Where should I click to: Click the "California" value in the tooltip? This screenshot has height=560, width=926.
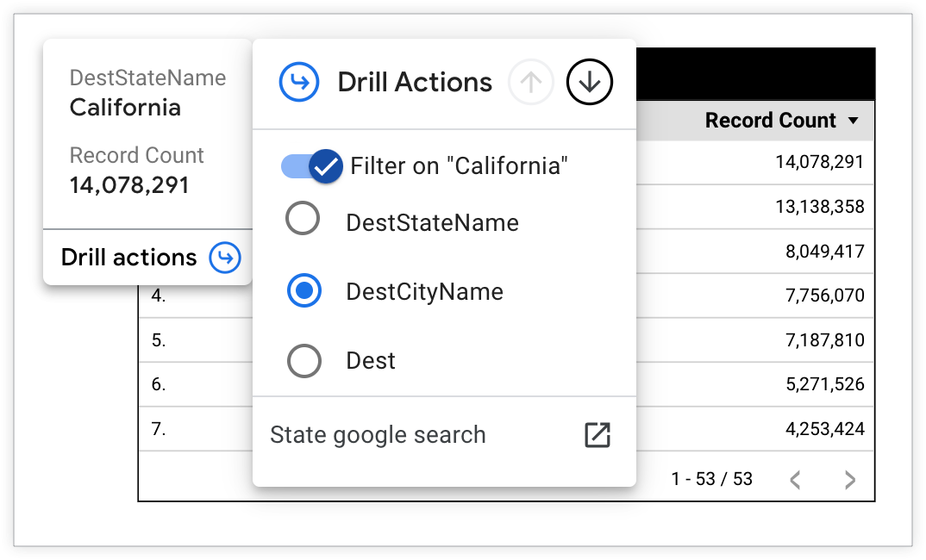coord(125,108)
